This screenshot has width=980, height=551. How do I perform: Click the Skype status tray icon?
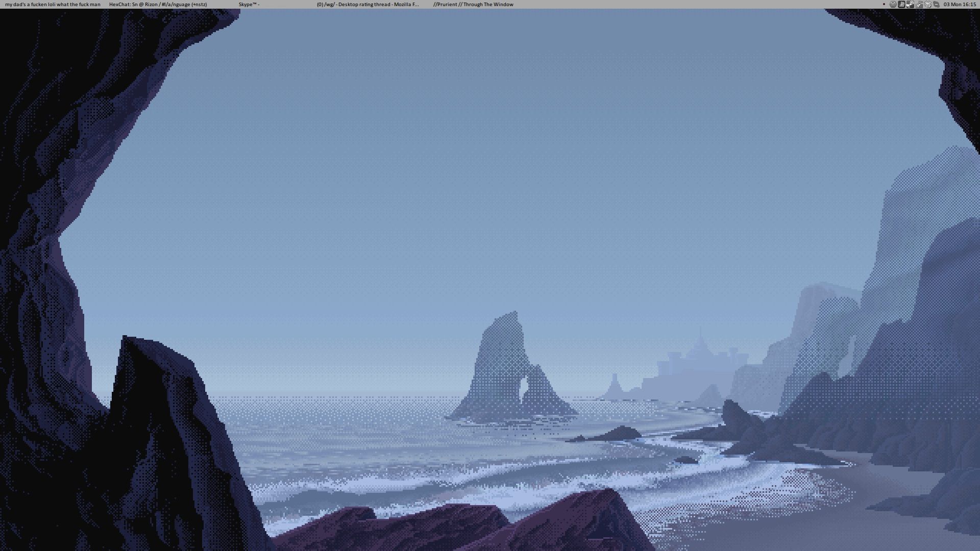936,4
